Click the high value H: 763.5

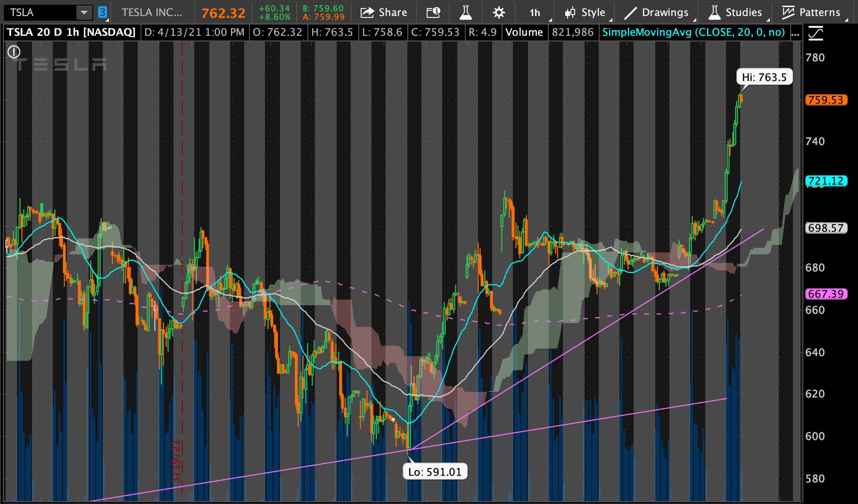coord(332,33)
